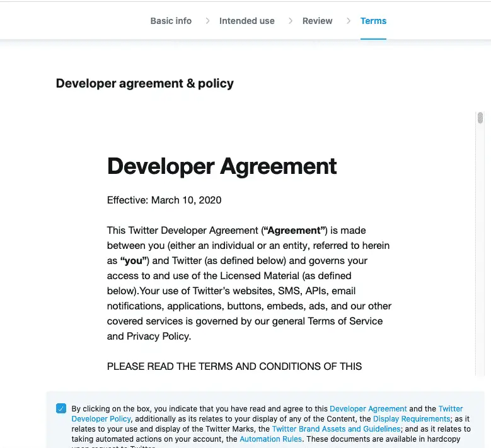The height and width of the screenshot is (448, 491).
Task: Go to the Intended use step
Action: pos(246,21)
